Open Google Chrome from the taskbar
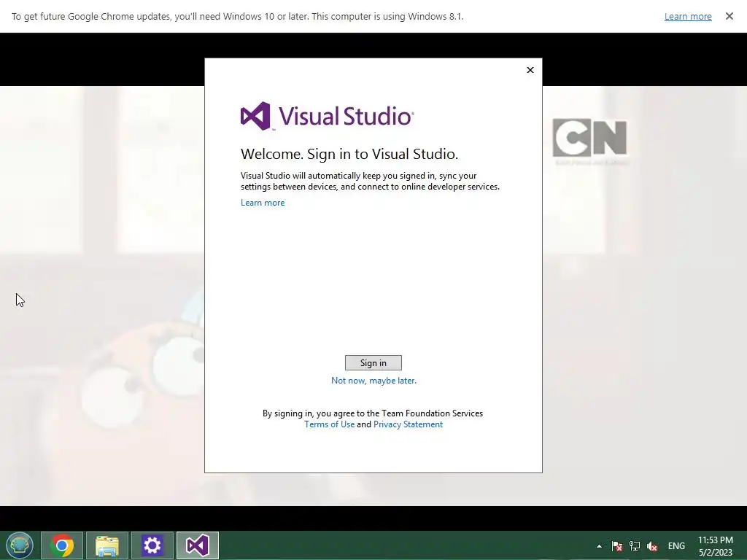This screenshot has height=560, width=747. [x=62, y=545]
